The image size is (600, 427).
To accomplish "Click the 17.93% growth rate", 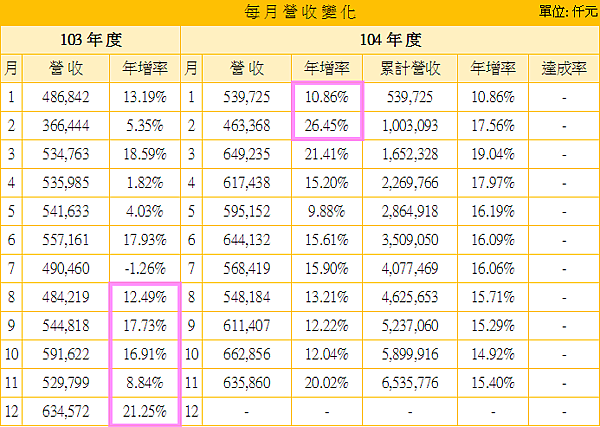I will pos(145,240).
